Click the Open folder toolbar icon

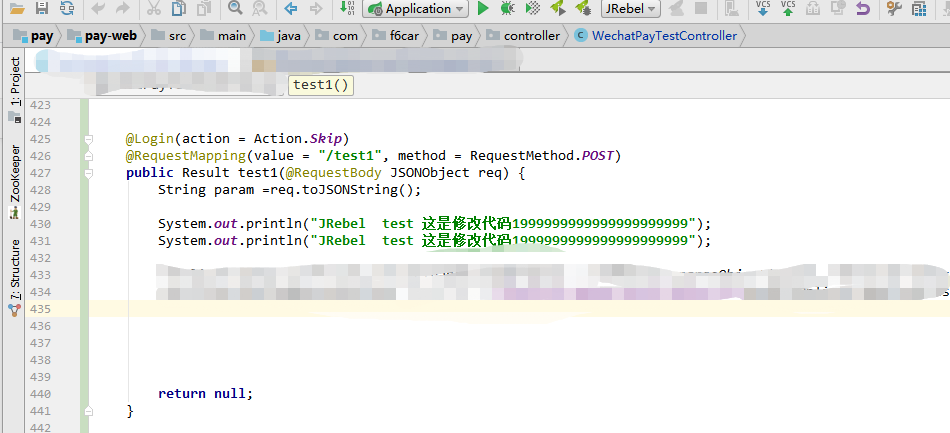coord(17,8)
